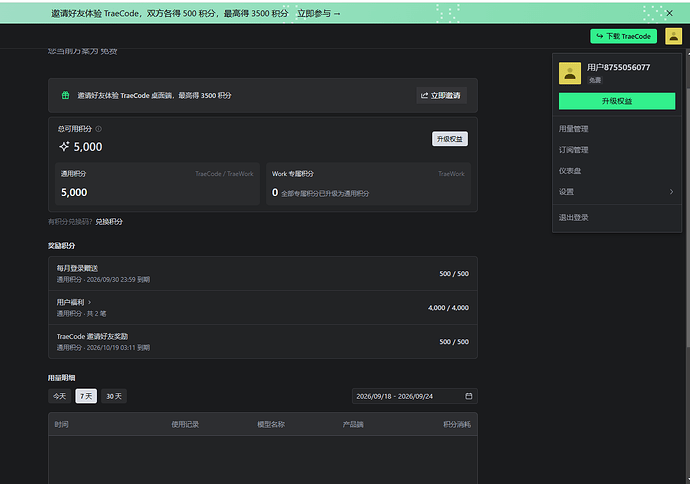Click the 模型名称 column header

[271, 424]
